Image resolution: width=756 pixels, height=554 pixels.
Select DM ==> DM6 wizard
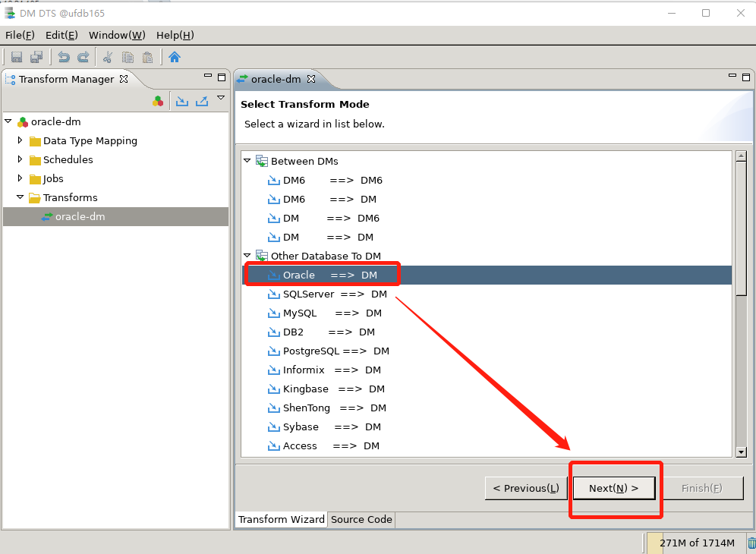pyautogui.click(x=323, y=219)
